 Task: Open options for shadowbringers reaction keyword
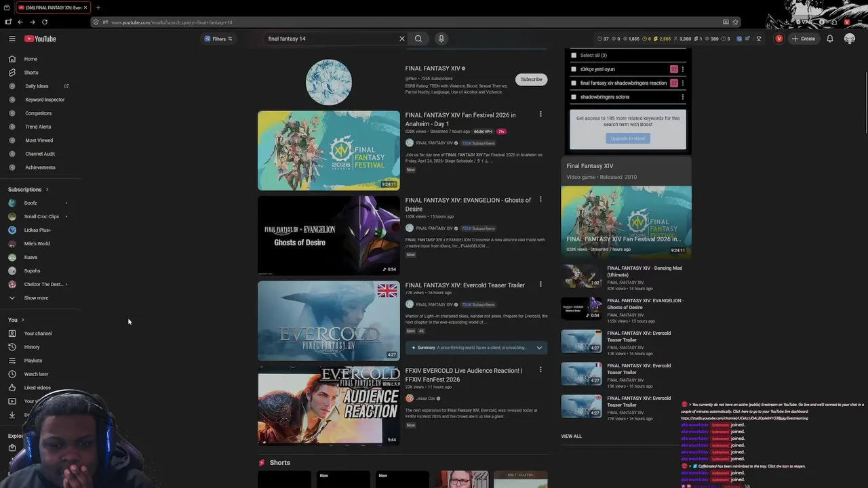(683, 83)
